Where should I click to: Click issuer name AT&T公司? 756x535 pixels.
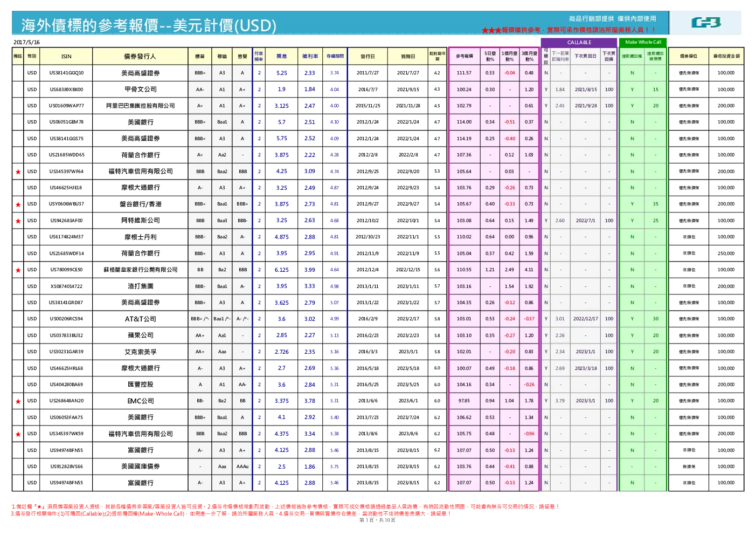click(x=141, y=319)
